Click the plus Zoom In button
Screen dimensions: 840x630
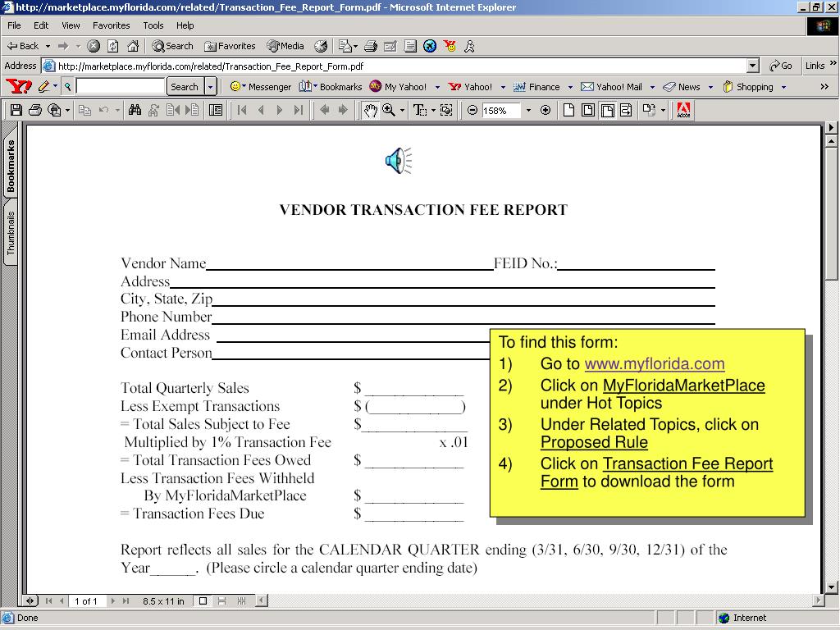(546, 111)
